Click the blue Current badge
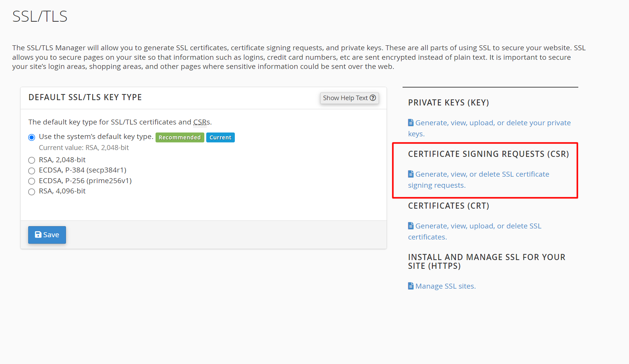Viewport: 629px width, 364px height. (x=220, y=137)
